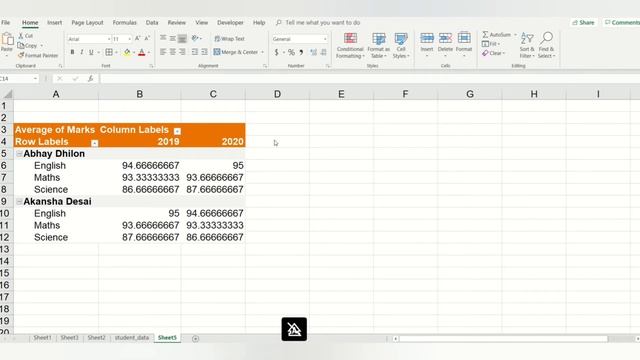
Task: Click Increase Decimal icon
Action: tap(313, 52)
